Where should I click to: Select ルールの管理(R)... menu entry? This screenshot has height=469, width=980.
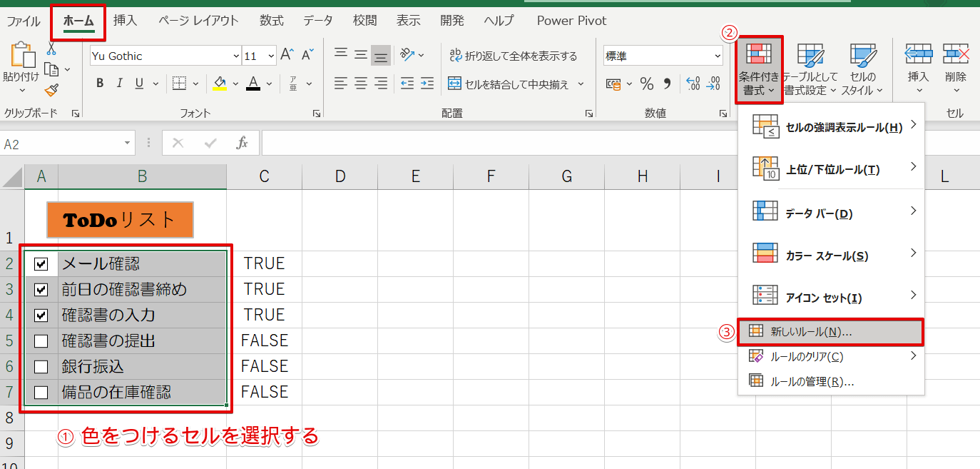pyautogui.click(x=831, y=381)
